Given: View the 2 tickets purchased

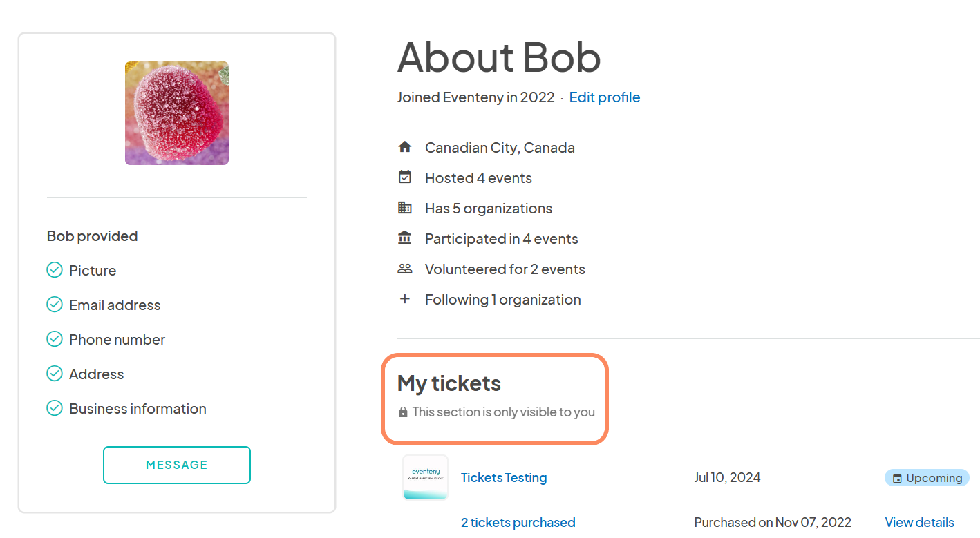Looking at the screenshot, I should point(518,522).
